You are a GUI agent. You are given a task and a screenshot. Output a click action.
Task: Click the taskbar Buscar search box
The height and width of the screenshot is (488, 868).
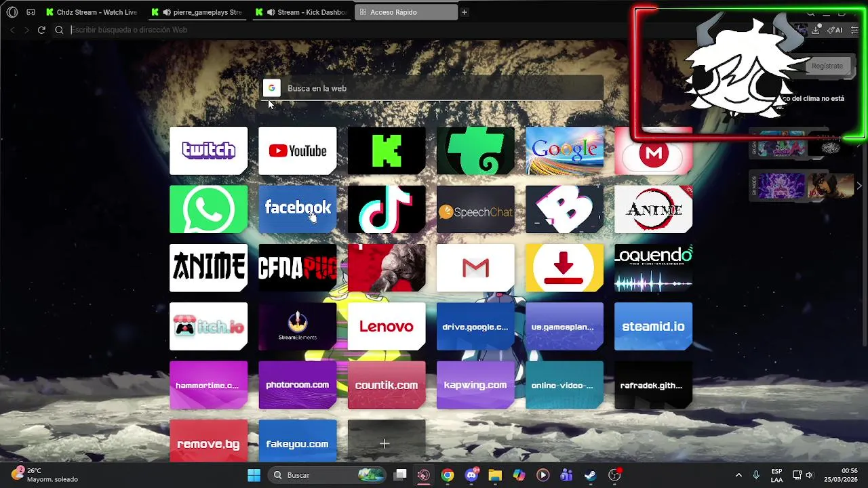[x=328, y=475]
